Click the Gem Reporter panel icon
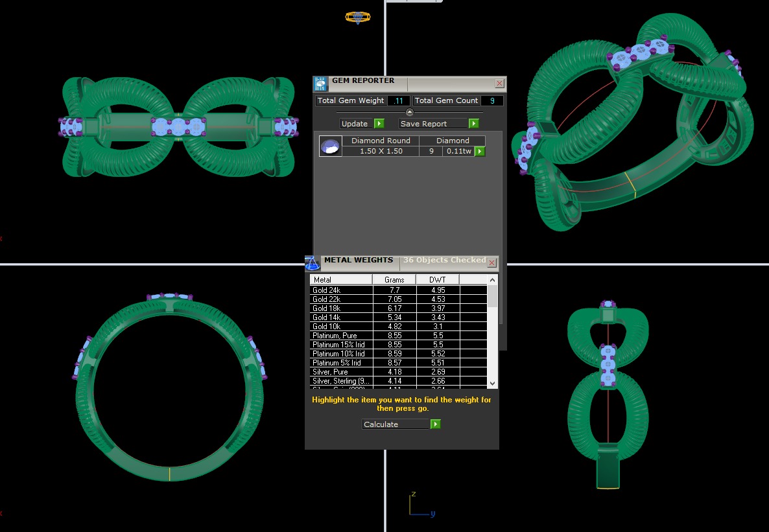This screenshot has width=769, height=532. pos(320,84)
